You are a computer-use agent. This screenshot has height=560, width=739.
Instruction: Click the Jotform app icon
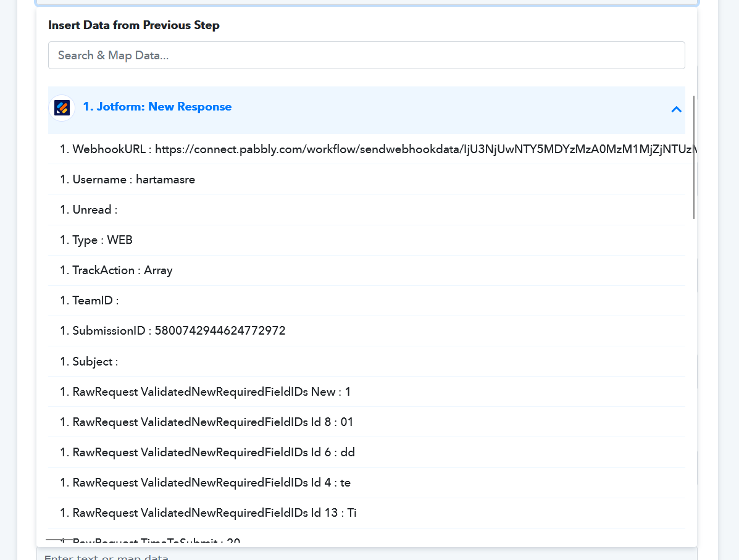(x=62, y=108)
